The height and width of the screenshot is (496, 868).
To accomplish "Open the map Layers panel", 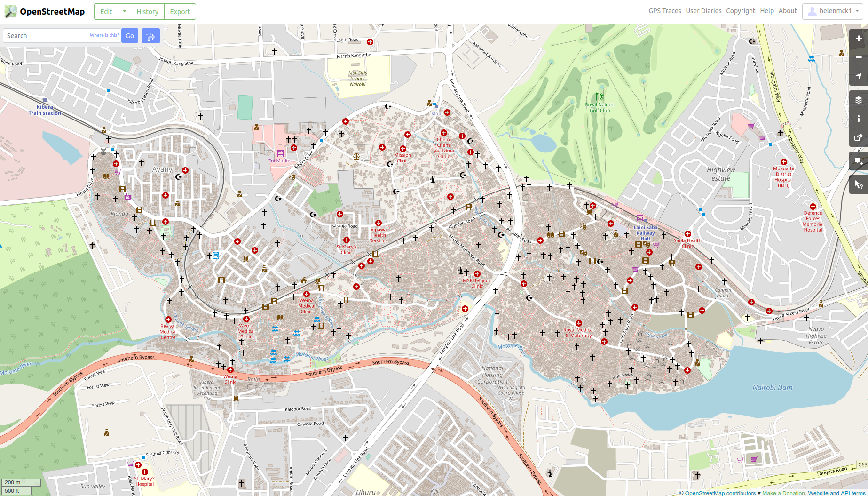I will (859, 100).
